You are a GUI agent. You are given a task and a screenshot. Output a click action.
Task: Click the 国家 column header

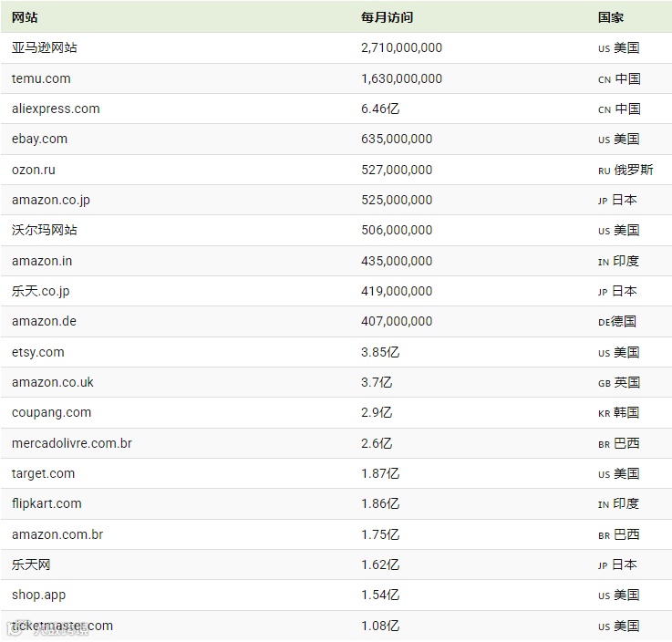click(x=611, y=17)
